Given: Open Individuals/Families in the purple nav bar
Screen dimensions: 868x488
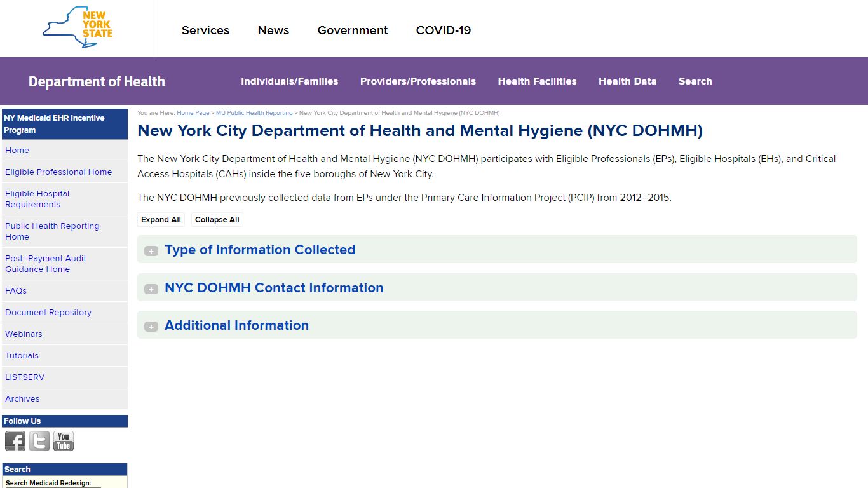Looking at the screenshot, I should click(x=289, y=81).
